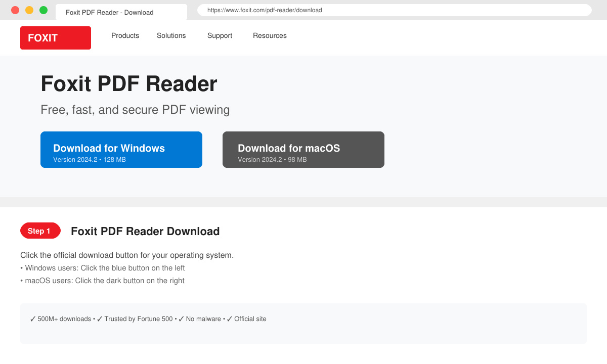Open the Solutions menu

[x=171, y=36]
